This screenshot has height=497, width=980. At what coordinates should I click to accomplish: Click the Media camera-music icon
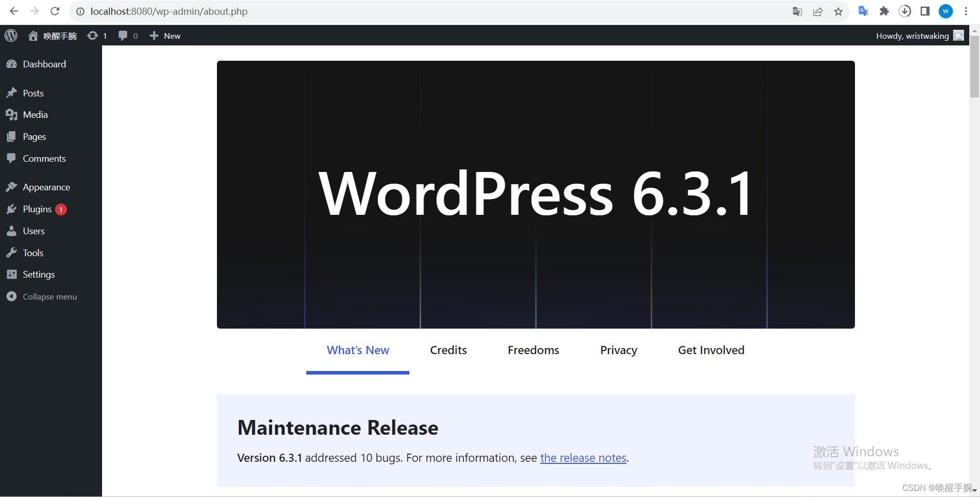click(x=11, y=115)
